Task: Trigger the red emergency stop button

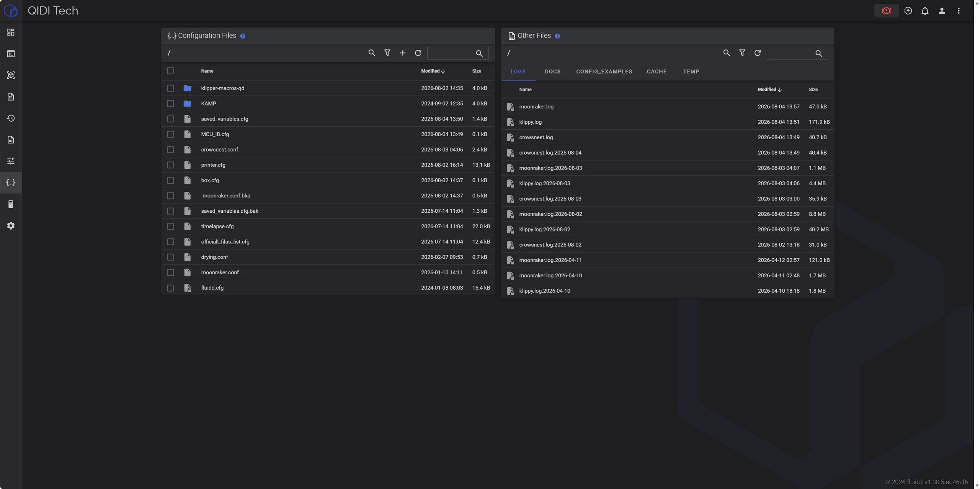Action: 886,11
